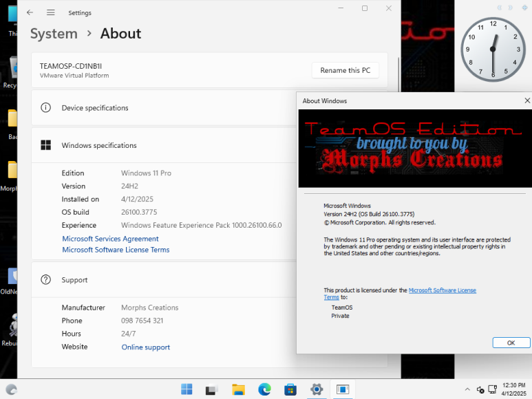Screen dimensions: 532x399
Task: Open File Explorer from the taskbar
Action: [238, 389]
